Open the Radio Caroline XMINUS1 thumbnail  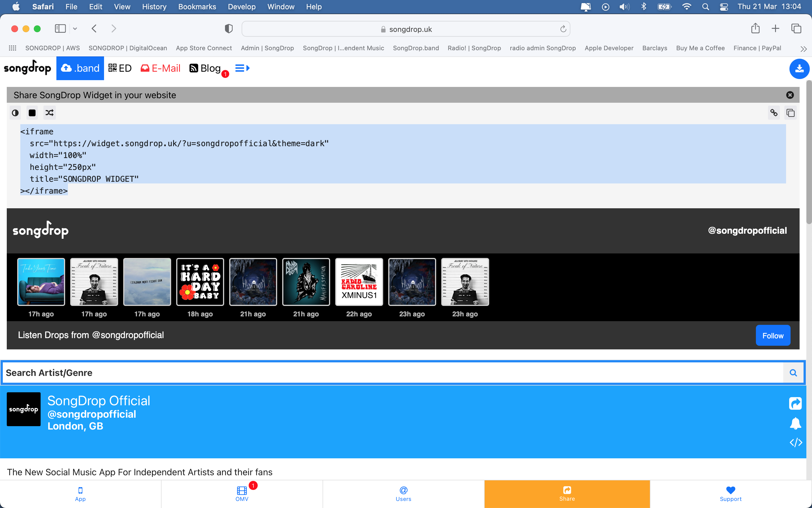(x=359, y=282)
